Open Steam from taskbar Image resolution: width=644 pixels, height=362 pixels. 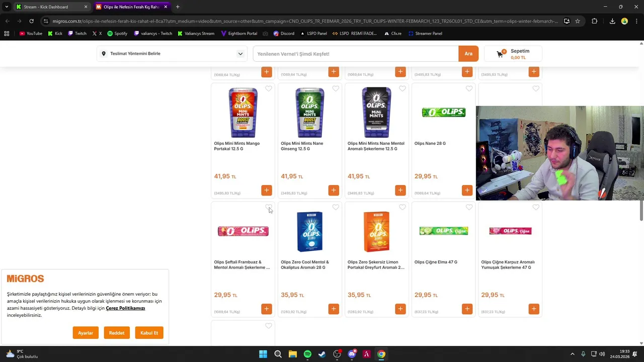[322, 354]
